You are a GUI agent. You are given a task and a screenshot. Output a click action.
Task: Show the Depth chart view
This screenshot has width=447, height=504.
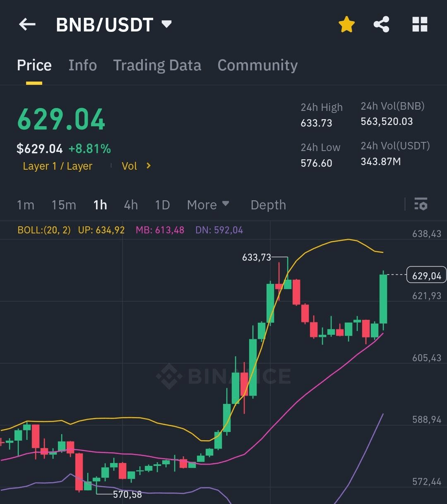tap(268, 205)
